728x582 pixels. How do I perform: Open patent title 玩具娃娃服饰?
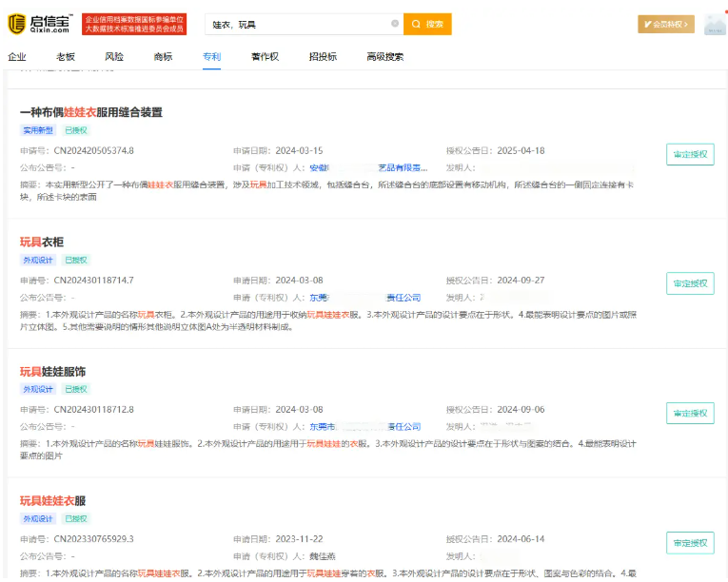[x=52, y=371]
